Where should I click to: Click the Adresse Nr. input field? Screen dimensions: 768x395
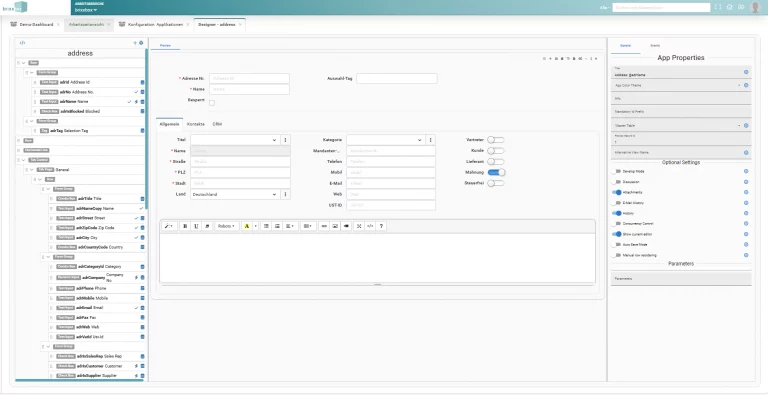tap(249, 78)
